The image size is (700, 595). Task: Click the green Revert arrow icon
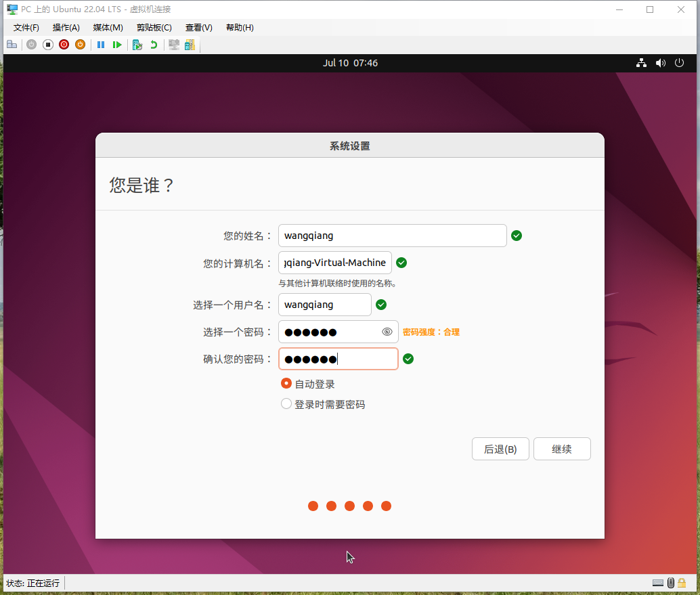point(154,45)
